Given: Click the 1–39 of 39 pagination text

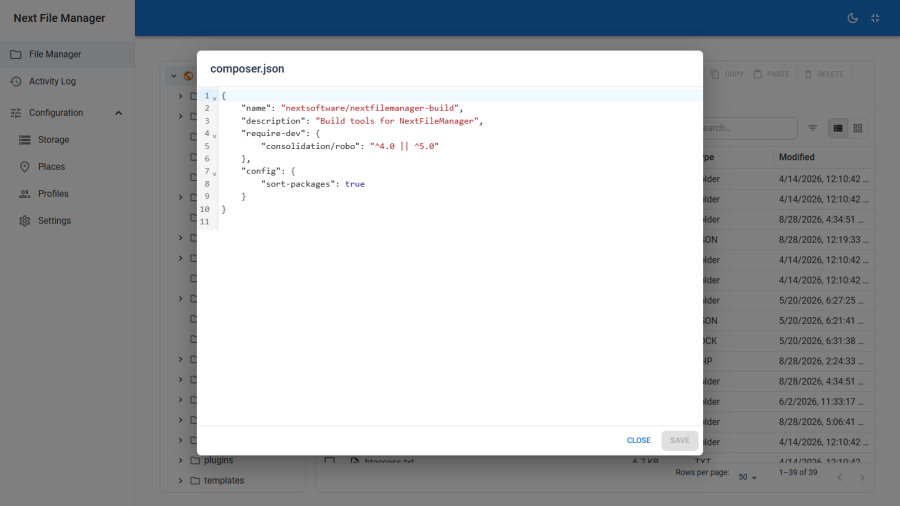Looking at the screenshot, I should [x=798, y=472].
